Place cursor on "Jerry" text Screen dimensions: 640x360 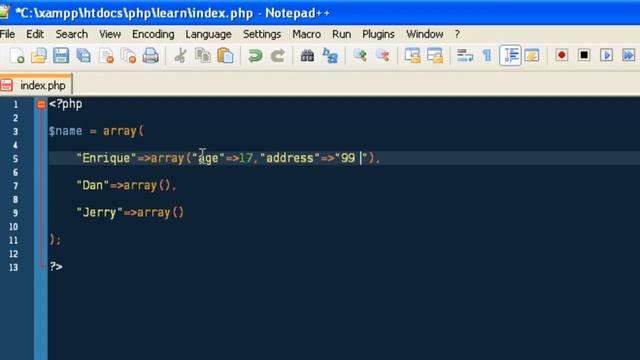click(100, 213)
